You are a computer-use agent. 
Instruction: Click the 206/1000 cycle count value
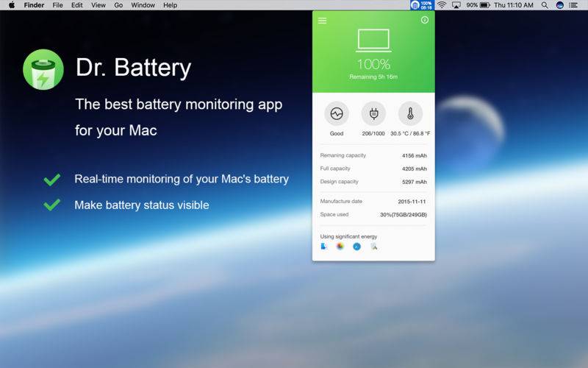pos(373,133)
